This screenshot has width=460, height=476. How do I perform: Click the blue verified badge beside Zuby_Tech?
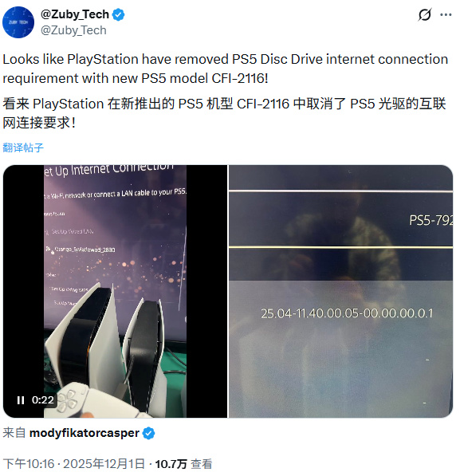118,14
